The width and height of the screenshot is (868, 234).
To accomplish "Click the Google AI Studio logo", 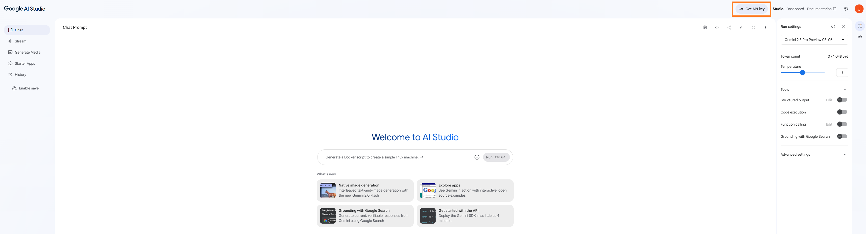I will click(x=24, y=9).
